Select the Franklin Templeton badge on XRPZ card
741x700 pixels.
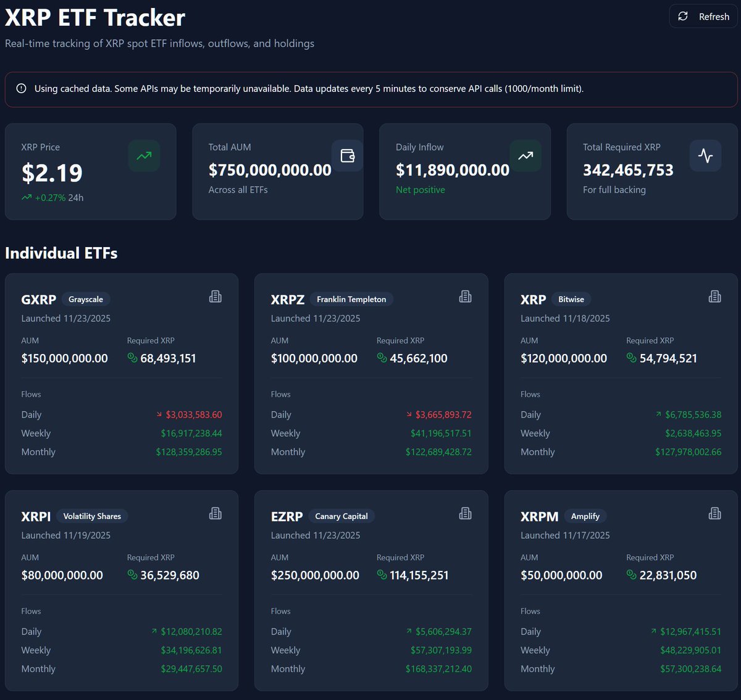(x=351, y=299)
